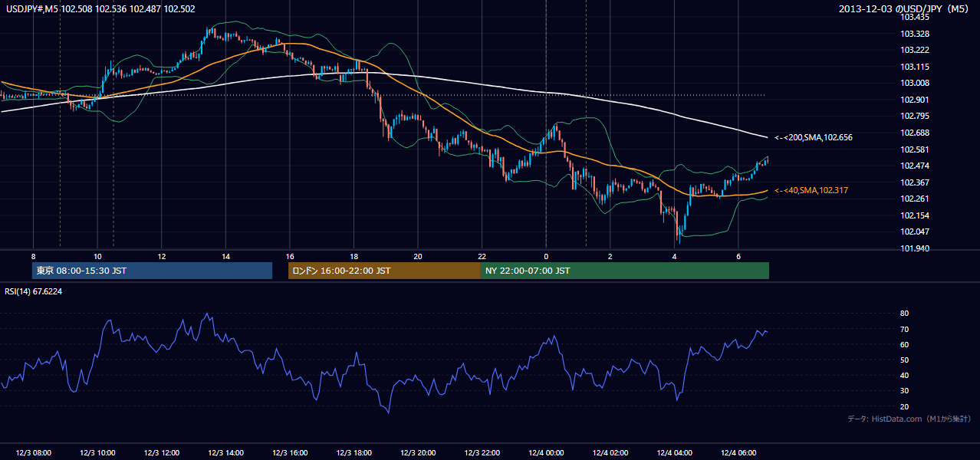Click price axis value 103.008

[915, 83]
